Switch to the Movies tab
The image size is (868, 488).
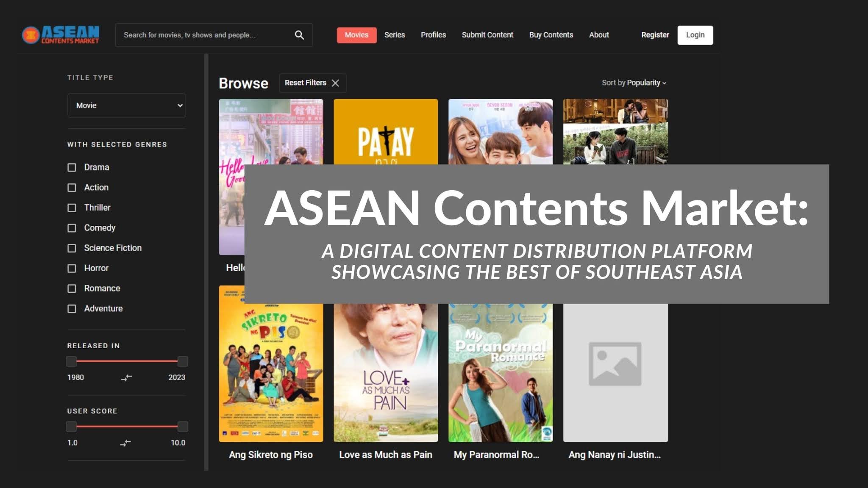[356, 35]
